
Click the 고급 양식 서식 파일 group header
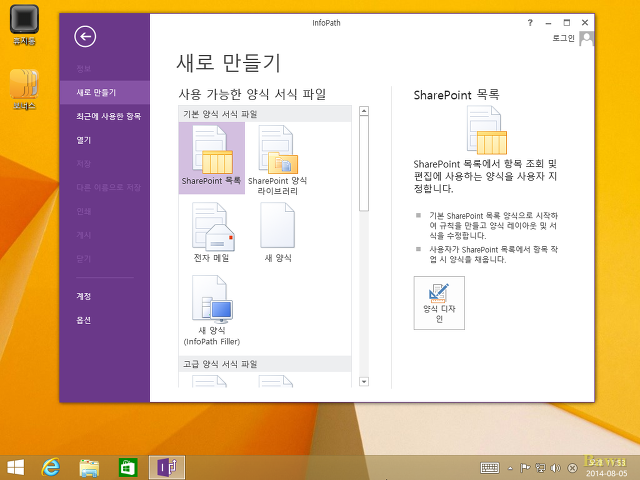[x=265, y=364]
